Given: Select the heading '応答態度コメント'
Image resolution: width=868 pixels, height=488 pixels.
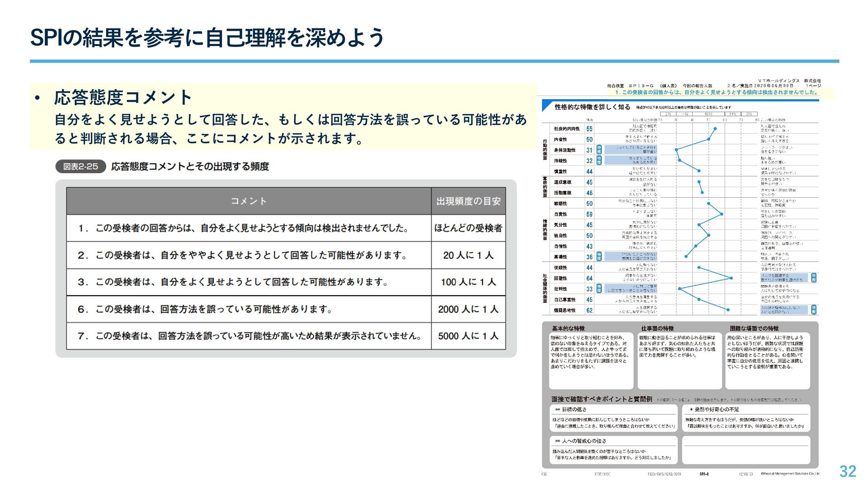Looking at the screenshot, I should tap(123, 97).
